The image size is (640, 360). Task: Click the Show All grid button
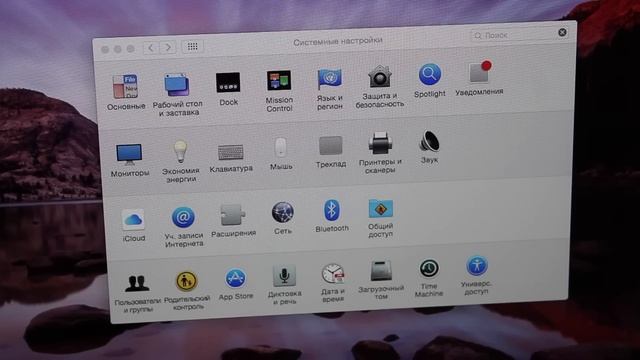193,47
